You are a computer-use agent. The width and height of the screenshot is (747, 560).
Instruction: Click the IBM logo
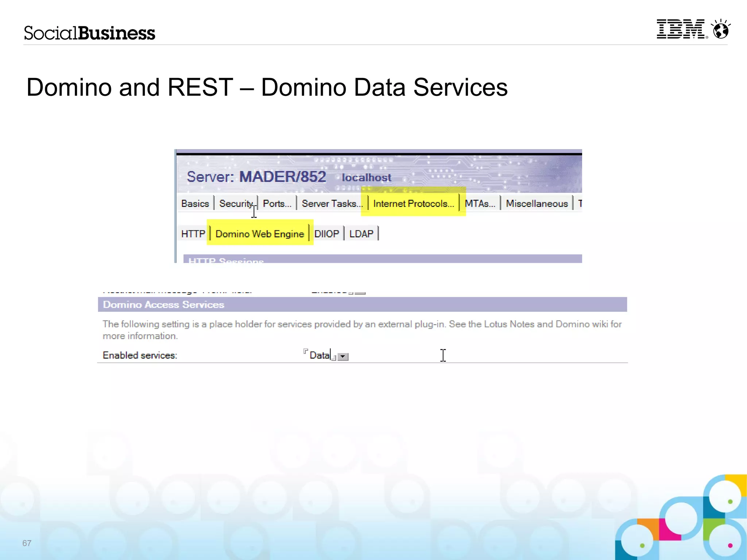pos(681,29)
